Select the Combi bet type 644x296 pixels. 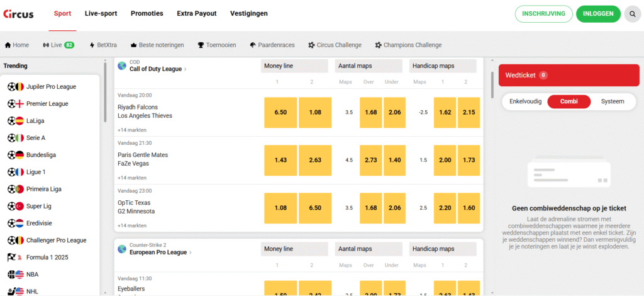tap(569, 101)
